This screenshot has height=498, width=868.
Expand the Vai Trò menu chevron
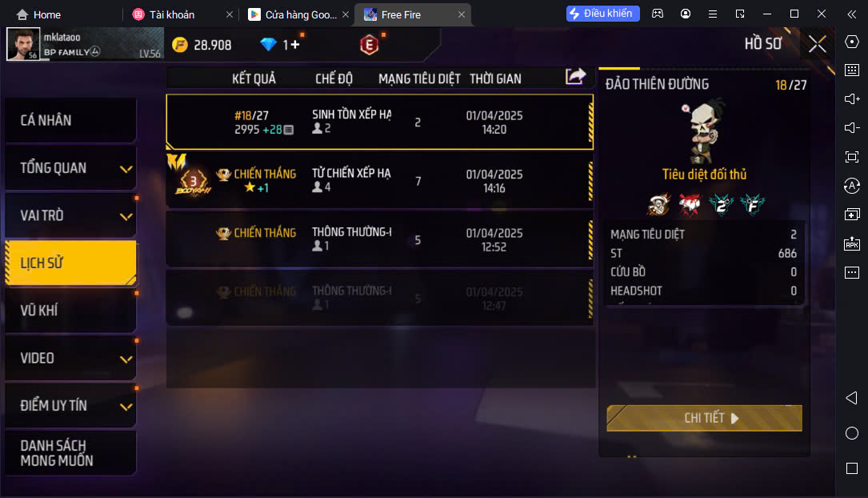(x=126, y=216)
